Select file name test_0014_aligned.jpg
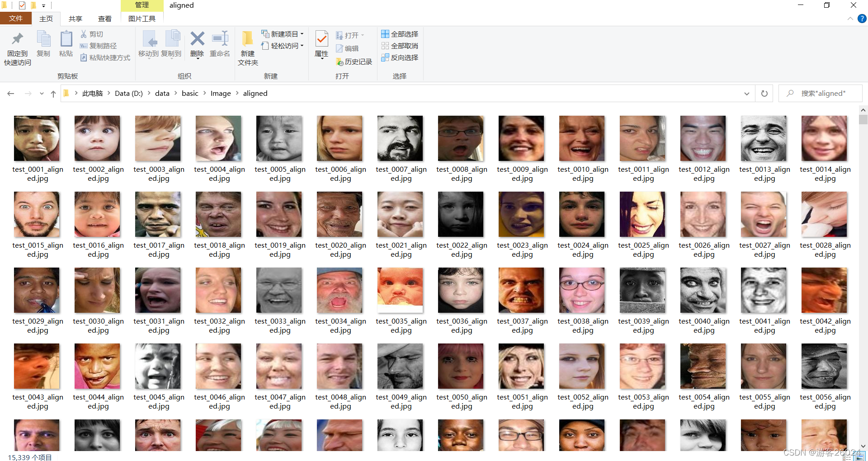 click(x=825, y=174)
